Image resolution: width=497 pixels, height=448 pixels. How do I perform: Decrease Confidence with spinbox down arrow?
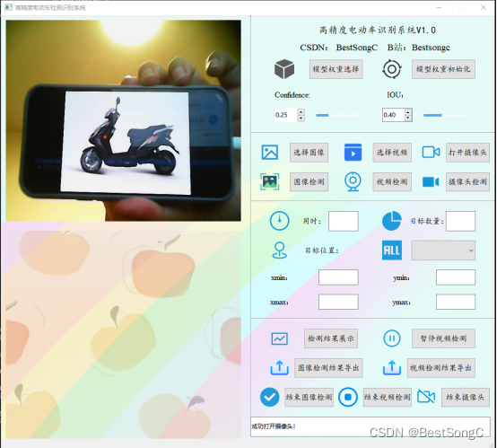301,118
